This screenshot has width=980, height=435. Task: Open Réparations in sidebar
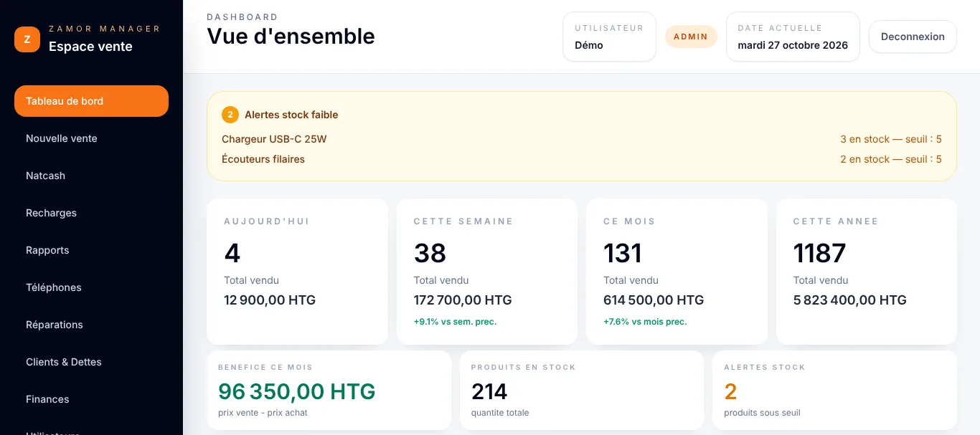[x=91, y=325]
